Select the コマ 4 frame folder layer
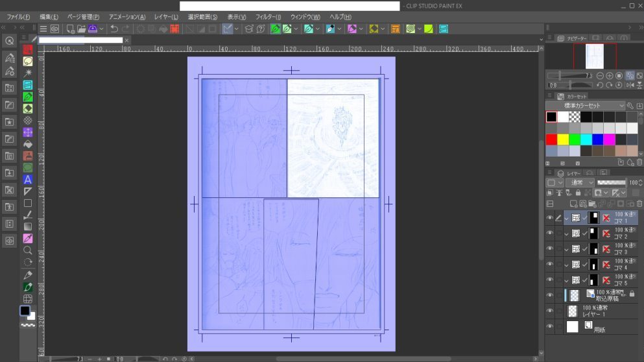 [x=623, y=264]
